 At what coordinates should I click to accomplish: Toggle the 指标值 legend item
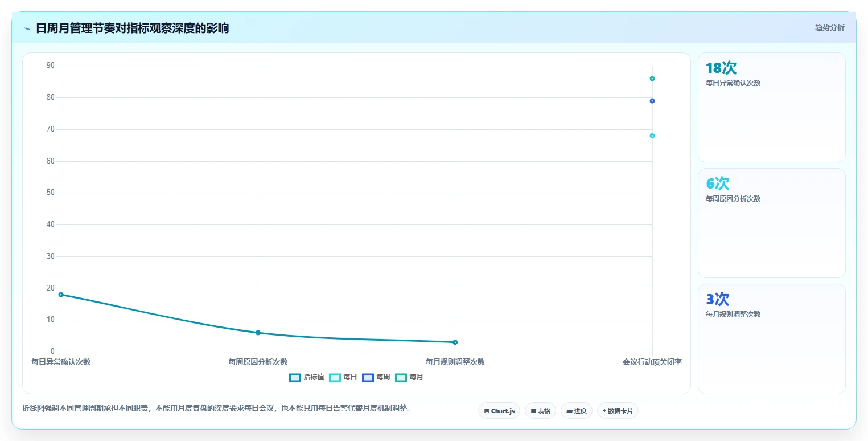[x=307, y=377]
